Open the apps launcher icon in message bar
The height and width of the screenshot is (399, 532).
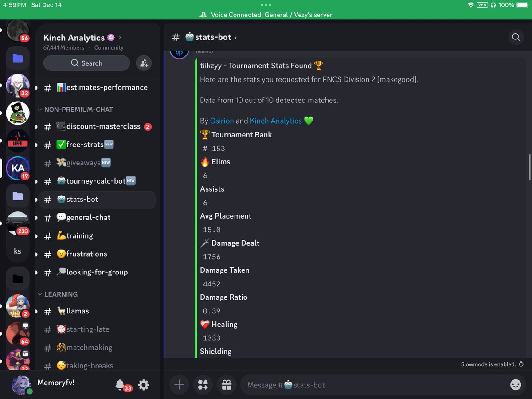click(203, 385)
